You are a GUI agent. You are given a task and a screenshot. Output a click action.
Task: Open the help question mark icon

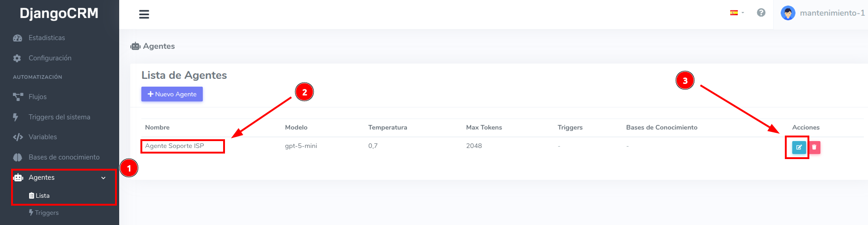[761, 13]
